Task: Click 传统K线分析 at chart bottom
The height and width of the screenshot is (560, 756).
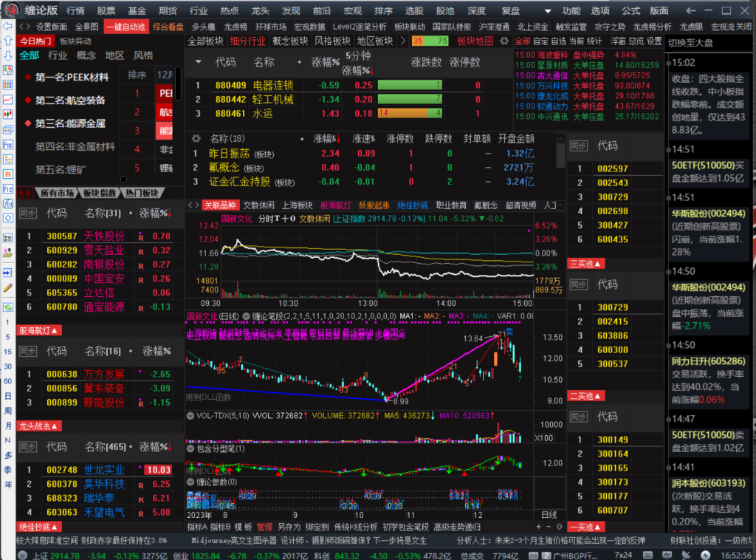Action: tap(356, 527)
